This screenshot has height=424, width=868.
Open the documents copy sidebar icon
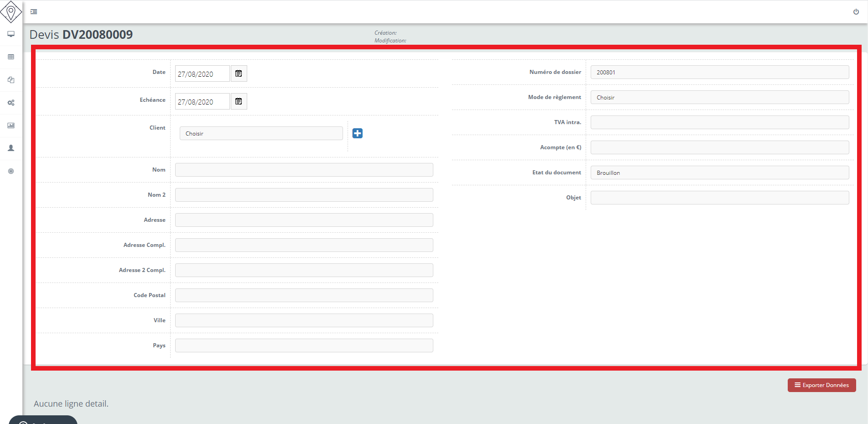11,80
